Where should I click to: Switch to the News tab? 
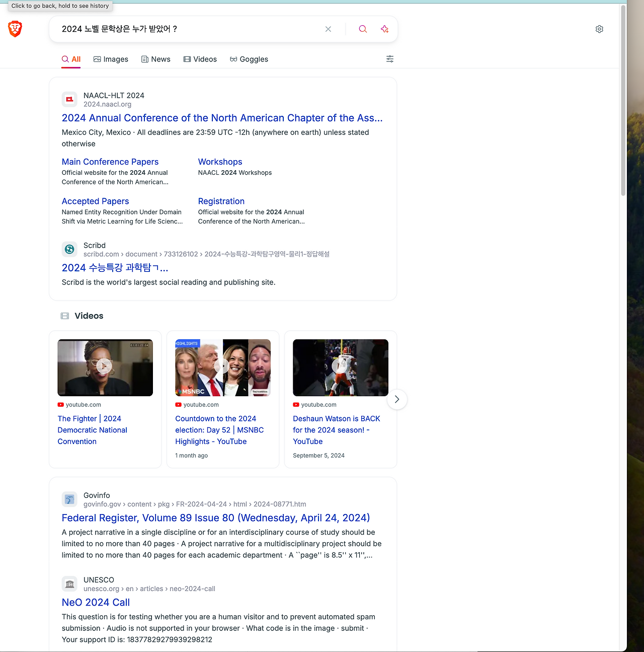[156, 59]
